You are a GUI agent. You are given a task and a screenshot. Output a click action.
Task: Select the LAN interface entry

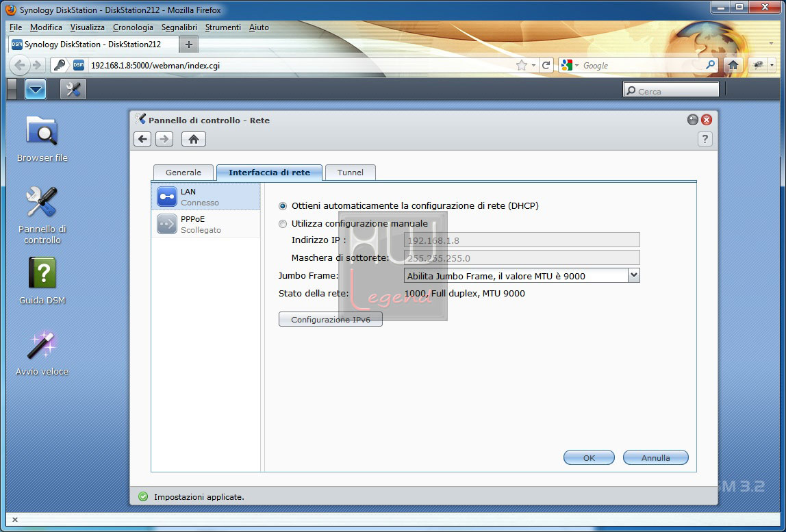point(205,197)
